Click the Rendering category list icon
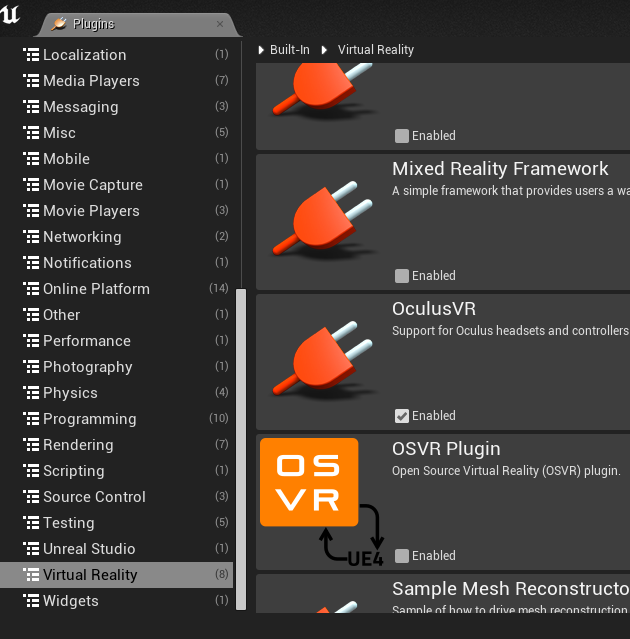The height and width of the screenshot is (639, 630). click(x=31, y=445)
